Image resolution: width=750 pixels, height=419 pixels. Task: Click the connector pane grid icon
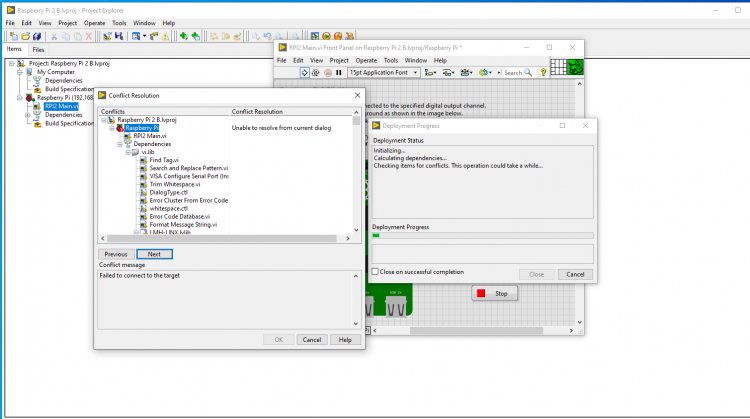558,67
